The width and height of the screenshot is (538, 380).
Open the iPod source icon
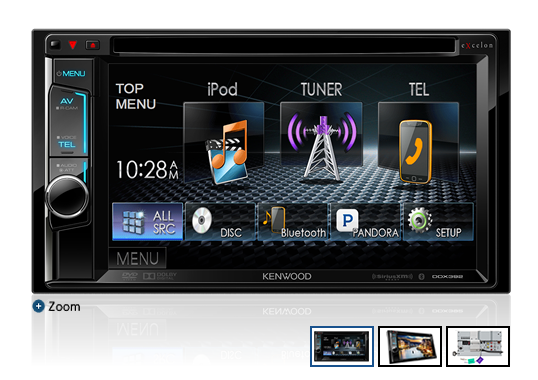point(224,143)
